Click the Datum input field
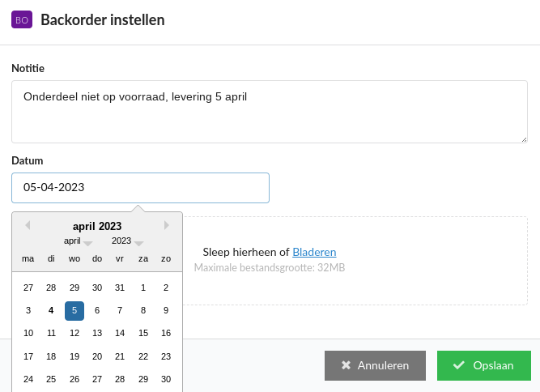The width and height of the screenshot is (540, 392). click(x=140, y=188)
